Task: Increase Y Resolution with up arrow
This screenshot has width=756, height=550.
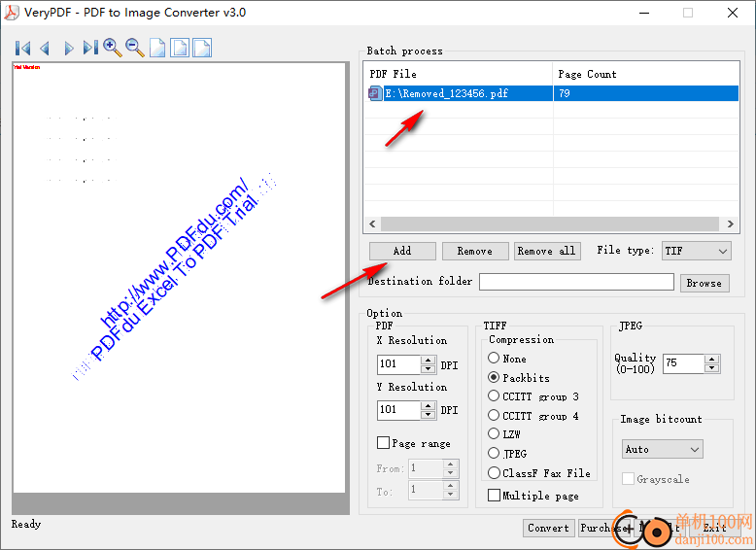Action: click(x=428, y=405)
